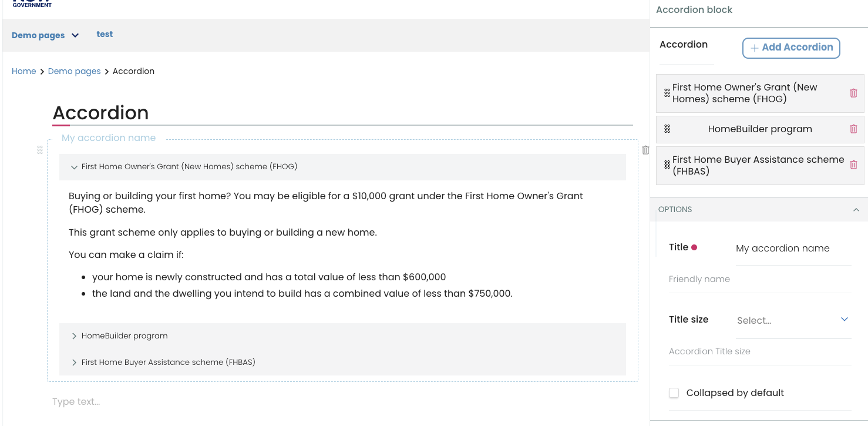Screen dimensions: 868x426
Task: Enable the Collapsed by default checkbox
Action: 674,393
